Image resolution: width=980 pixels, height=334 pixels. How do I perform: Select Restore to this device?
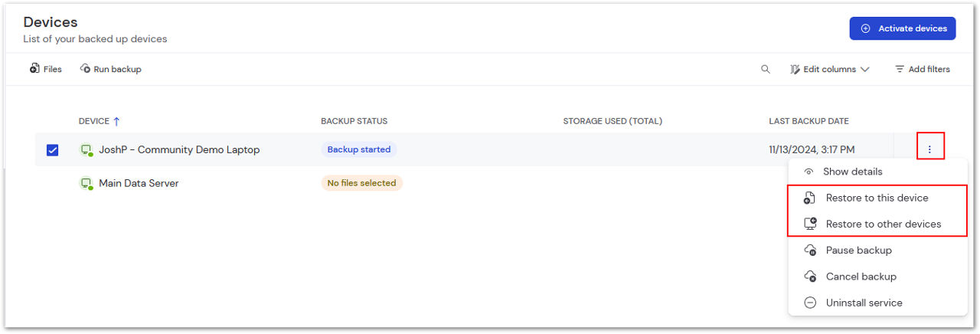pos(877,198)
